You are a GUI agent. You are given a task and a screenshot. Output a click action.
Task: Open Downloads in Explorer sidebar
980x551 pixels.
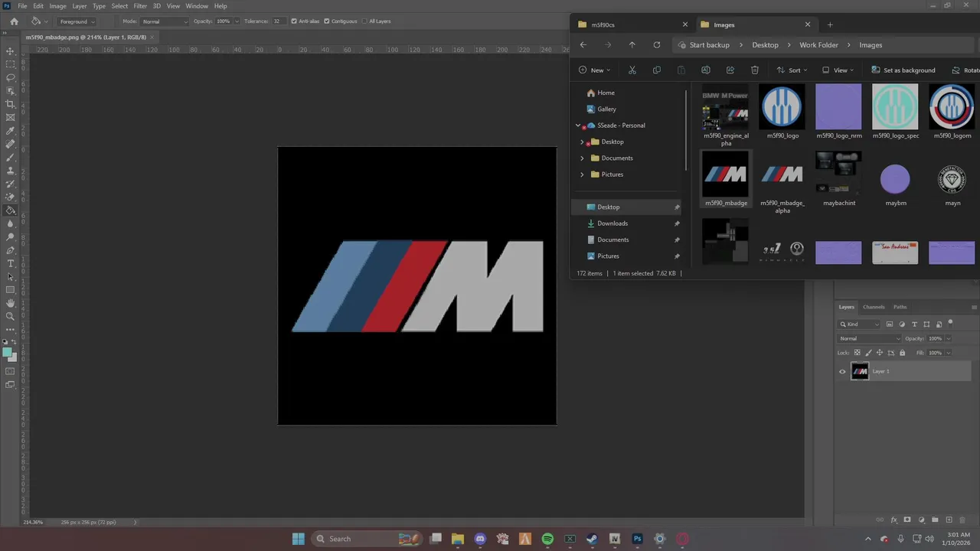[612, 223]
